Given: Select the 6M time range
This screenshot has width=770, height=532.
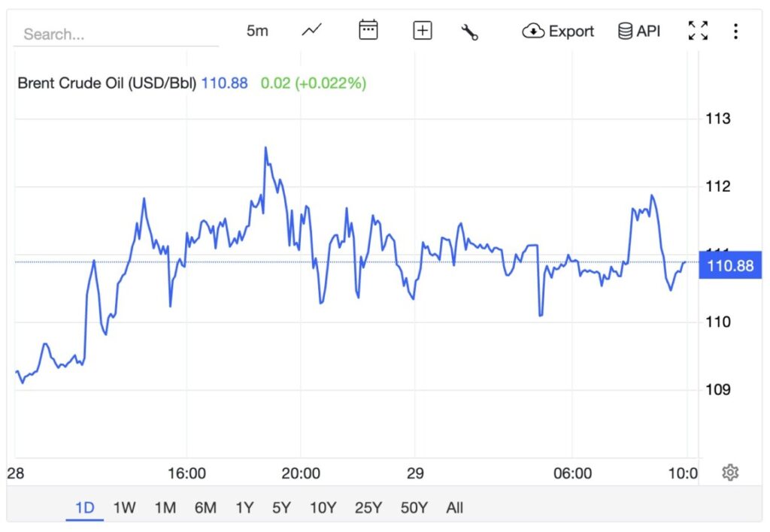Looking at the screenshot, I should click(205, 508).
